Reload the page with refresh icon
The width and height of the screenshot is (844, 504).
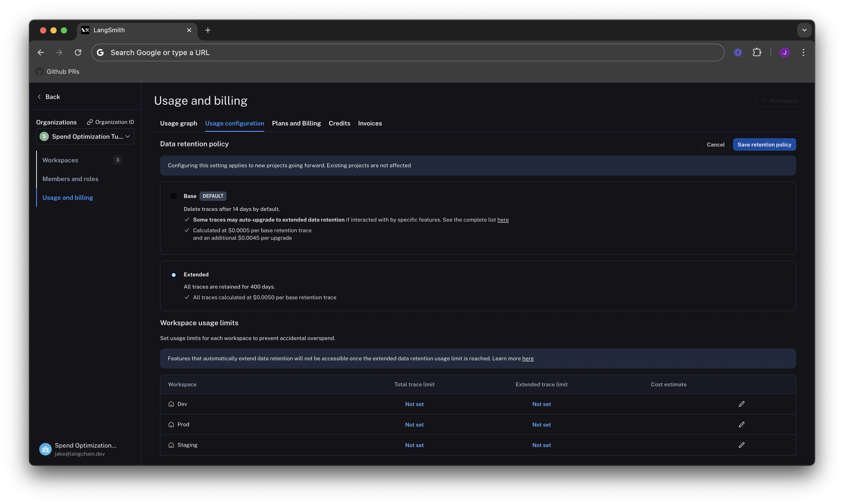pyautogui.click(x=78, y=52)
